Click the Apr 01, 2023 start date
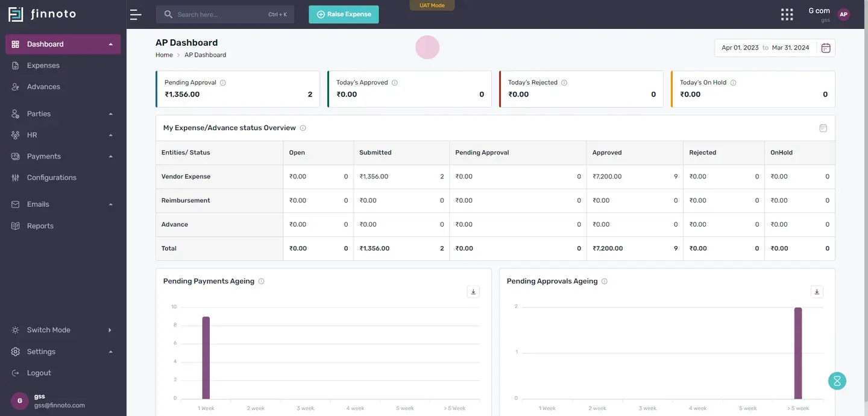 tap(740, 48)
